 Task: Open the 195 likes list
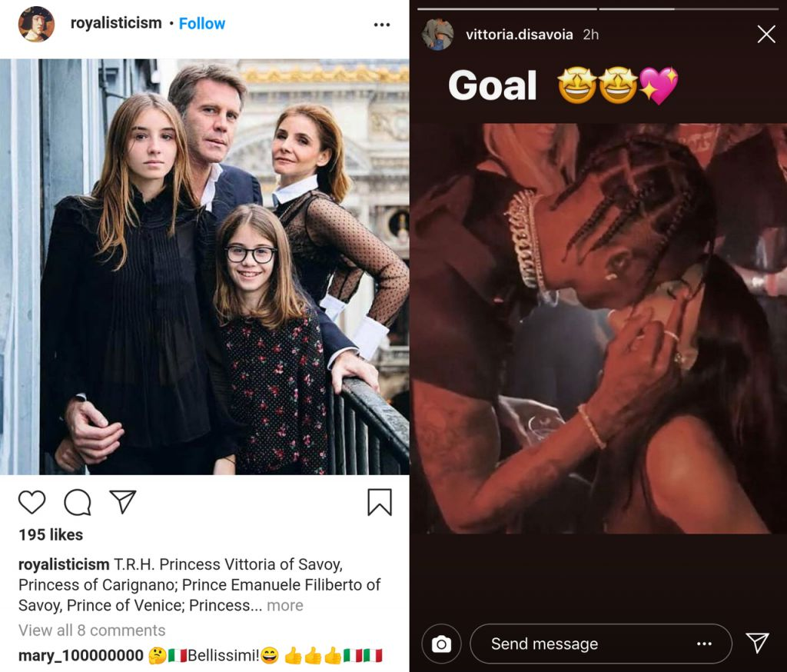(51, 534)
